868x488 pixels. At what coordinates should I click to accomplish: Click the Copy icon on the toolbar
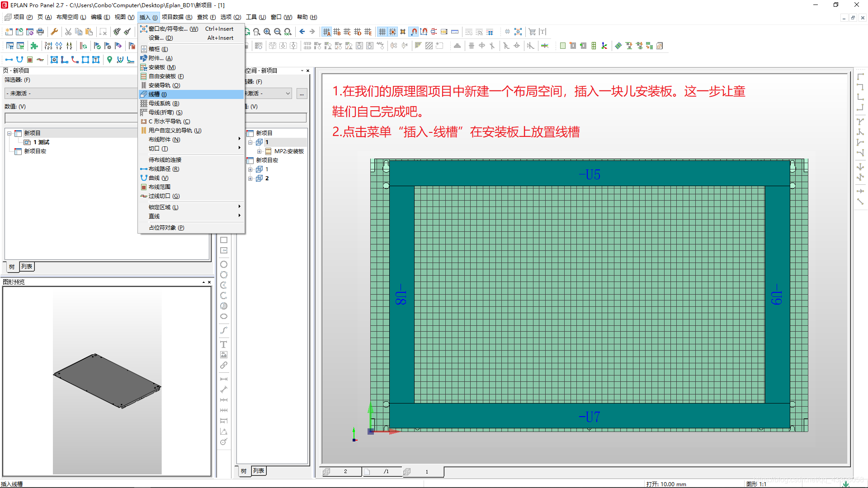[x=78, y=32]
